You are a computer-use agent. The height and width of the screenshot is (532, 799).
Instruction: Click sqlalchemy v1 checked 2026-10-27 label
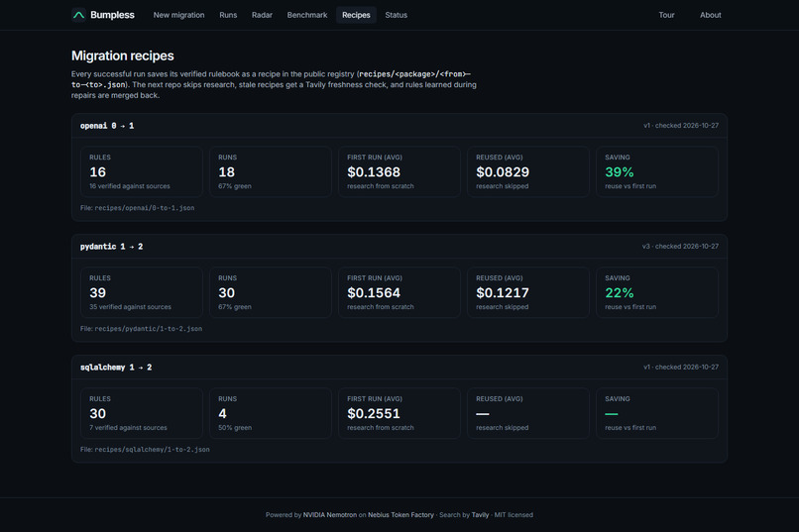pyautogui.click(x=681, y=367)
